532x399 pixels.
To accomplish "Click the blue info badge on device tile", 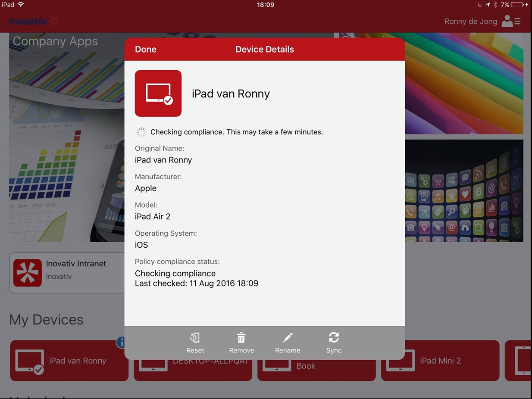I will tap(121, 343).
